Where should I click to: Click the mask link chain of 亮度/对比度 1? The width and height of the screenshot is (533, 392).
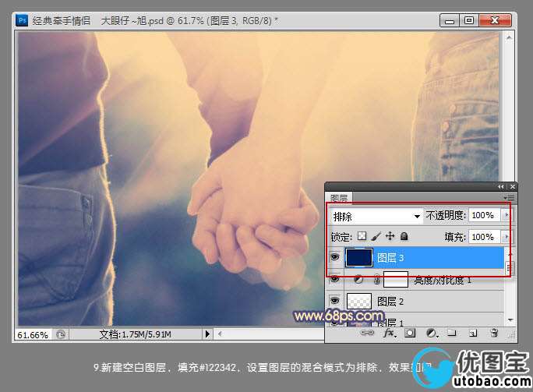coord(376,280)
